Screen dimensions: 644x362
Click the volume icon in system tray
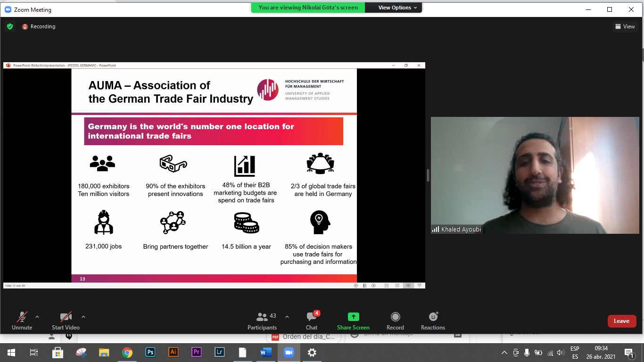tap(561, 352)
